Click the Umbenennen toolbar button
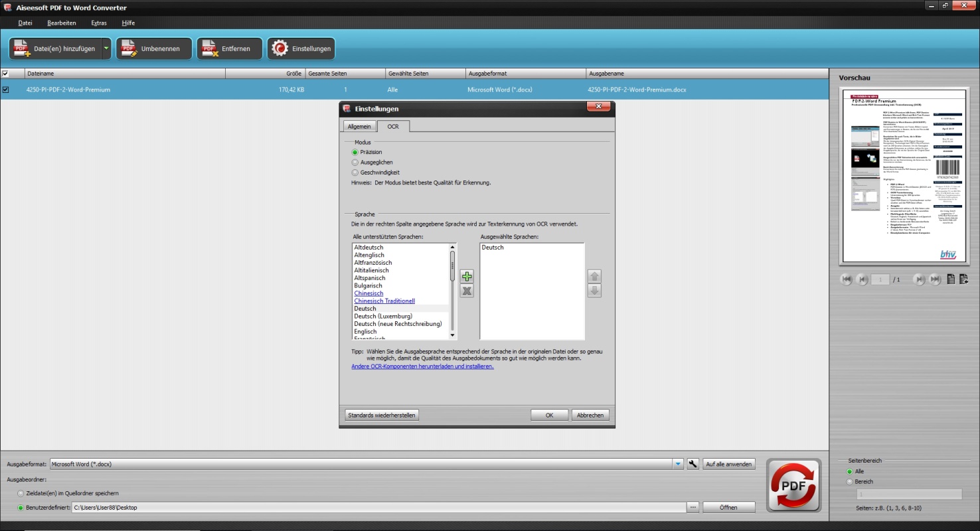The width and height of the screenshot is (980, 531). point(154,48)
